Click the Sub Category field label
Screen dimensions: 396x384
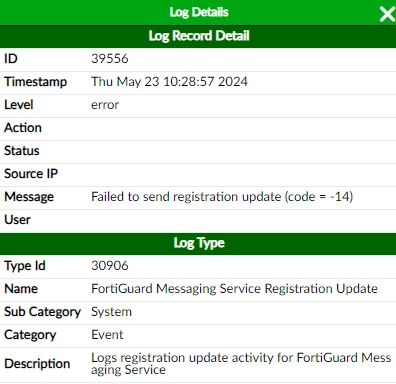click(42, 312)
